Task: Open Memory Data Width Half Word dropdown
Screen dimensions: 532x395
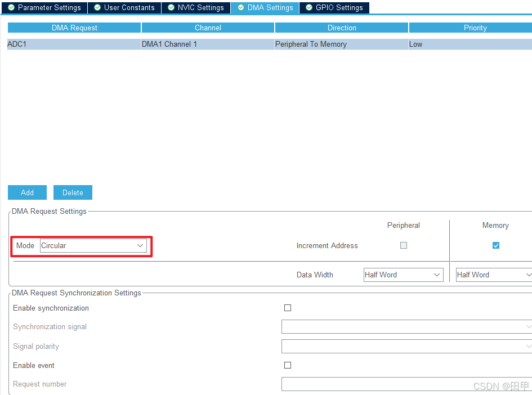Action: [x=494, y=275]
